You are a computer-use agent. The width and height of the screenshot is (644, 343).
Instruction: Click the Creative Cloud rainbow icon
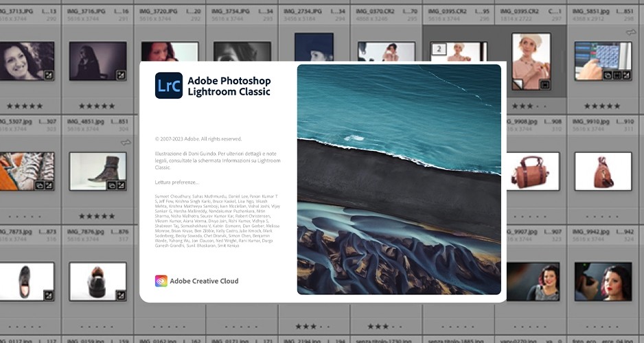coord(161,281)
